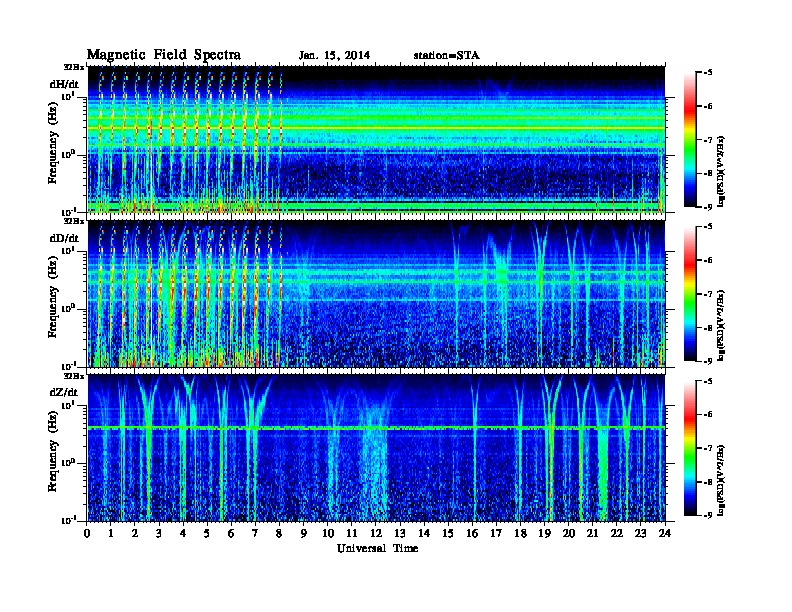Viewport: 792px width, 612px height.
Task: Click the "station=STA" label
Action: pyautogui.click(x=446, y=56)
